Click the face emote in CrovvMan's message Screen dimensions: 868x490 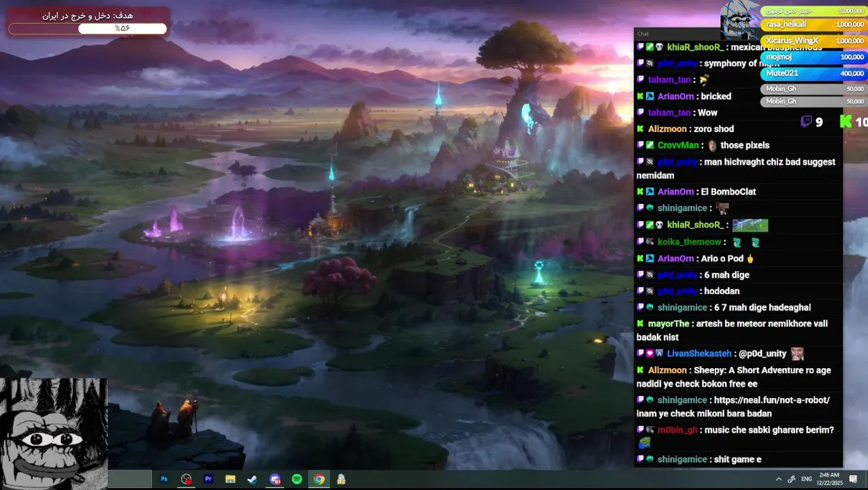(x=712, y=145)
